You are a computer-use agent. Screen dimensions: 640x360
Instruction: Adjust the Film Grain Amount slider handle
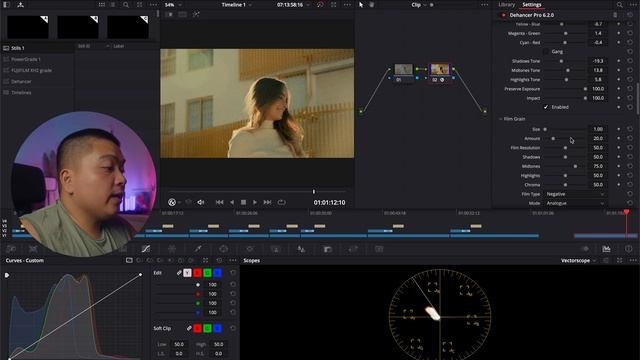pyautogui.click(x=553, y=138)
